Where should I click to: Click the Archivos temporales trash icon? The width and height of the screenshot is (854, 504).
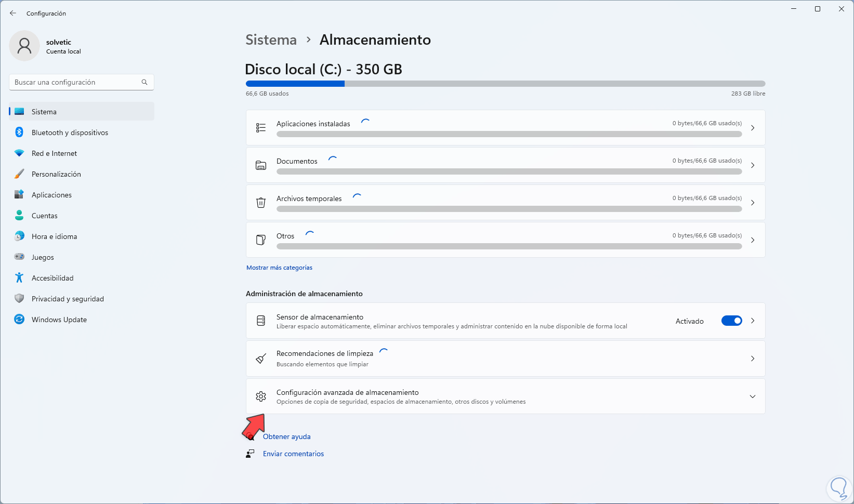point(261,203)
